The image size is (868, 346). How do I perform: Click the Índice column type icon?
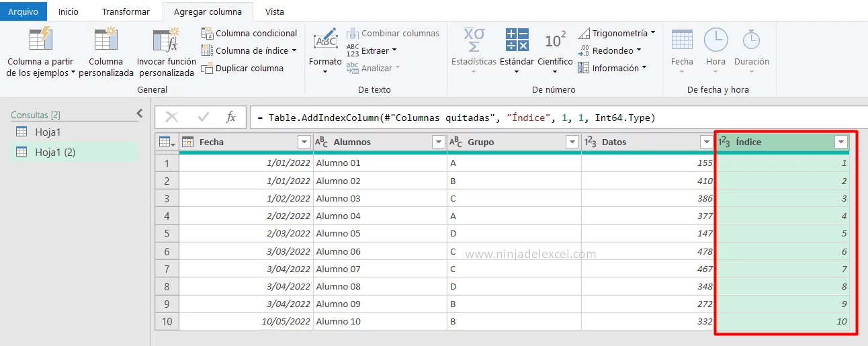(x=725, y=142)
